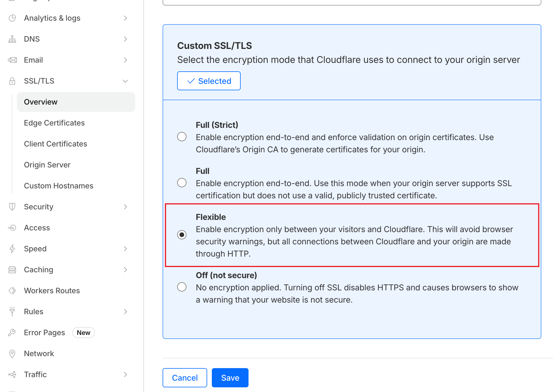Open Error Pages in sidebar
This screenshot has height=392, width=553.
point(44,333)
